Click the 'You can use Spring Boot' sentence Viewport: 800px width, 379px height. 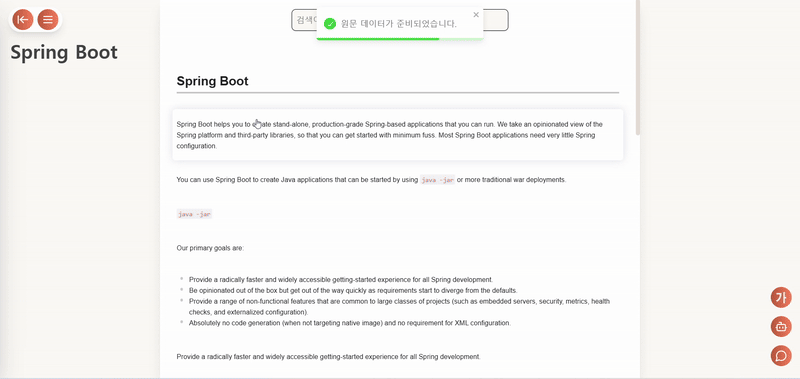tap(371, 180)
